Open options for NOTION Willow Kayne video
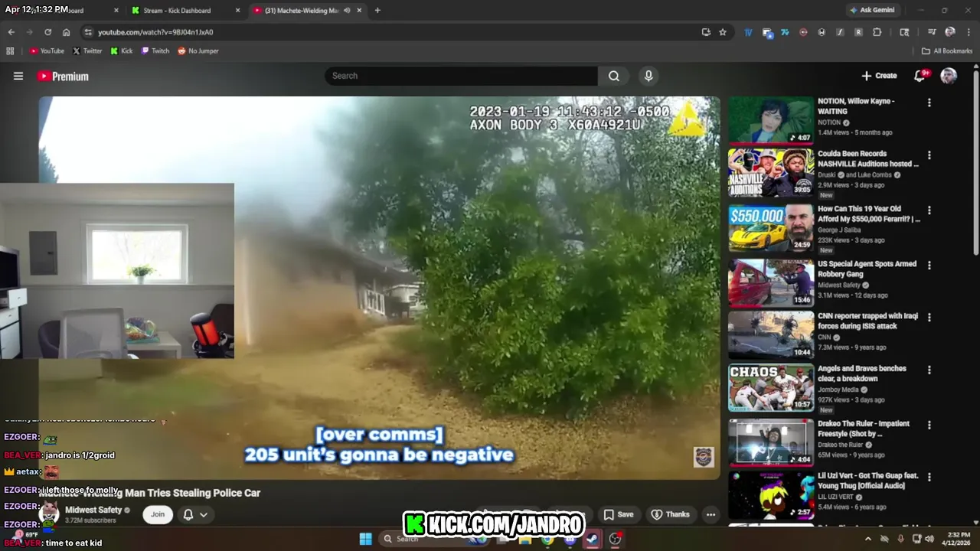Screen dimensions: 980x551 coord(929,103)
